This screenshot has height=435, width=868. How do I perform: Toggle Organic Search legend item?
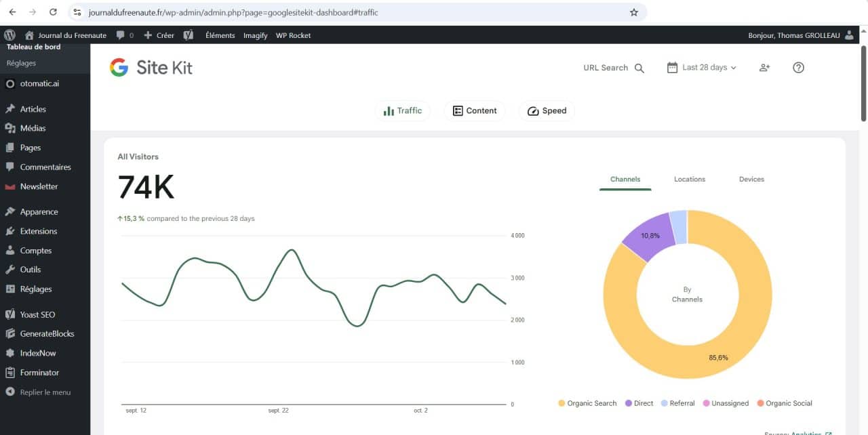[587, 403]
